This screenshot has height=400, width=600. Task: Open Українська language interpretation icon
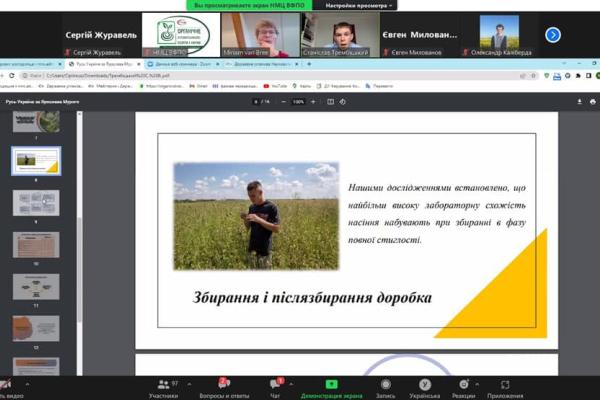[x=424, y=388]
